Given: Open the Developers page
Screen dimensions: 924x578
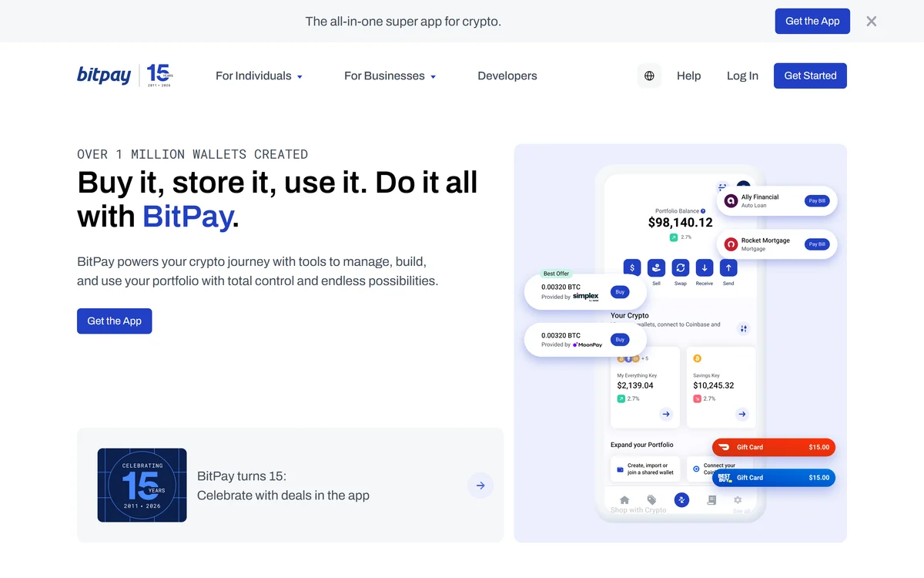Looking at the screenshot, I should (x=507, y=76).
